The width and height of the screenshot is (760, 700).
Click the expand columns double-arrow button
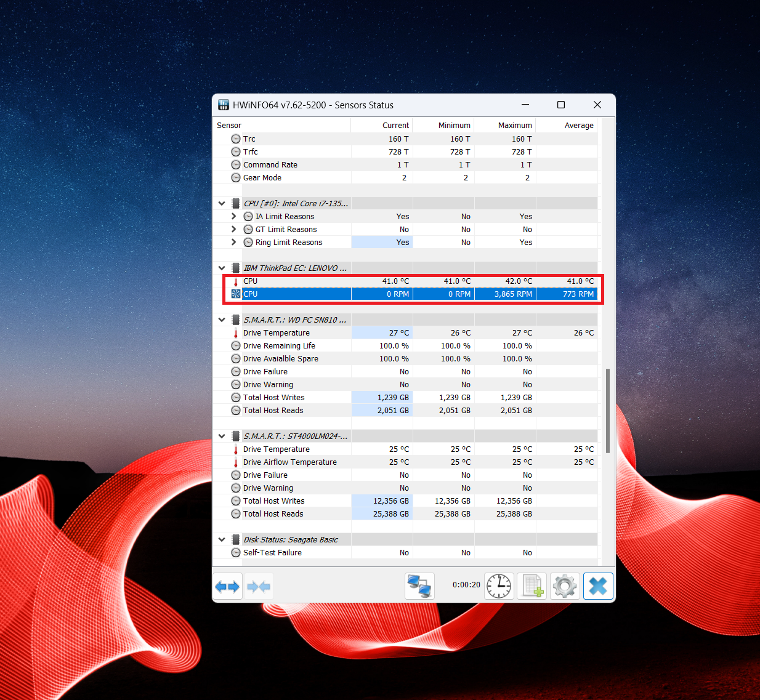point(227,586)
